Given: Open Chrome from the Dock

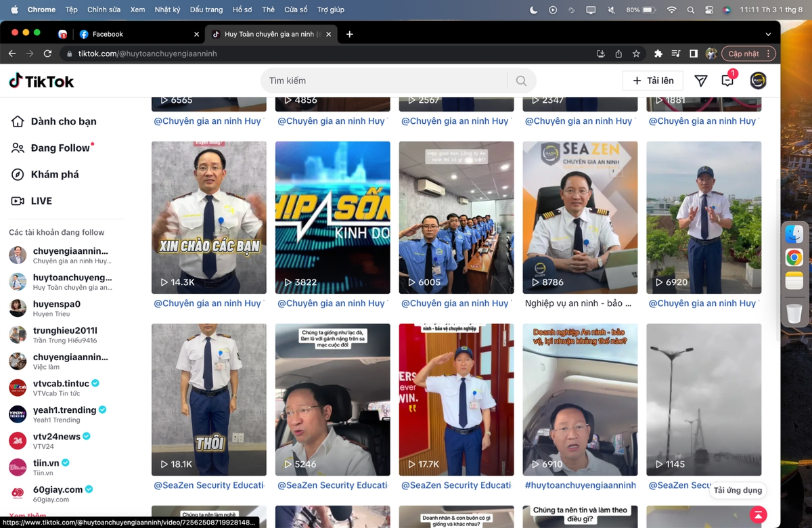Looking at the screenshot, I should 794,257.
